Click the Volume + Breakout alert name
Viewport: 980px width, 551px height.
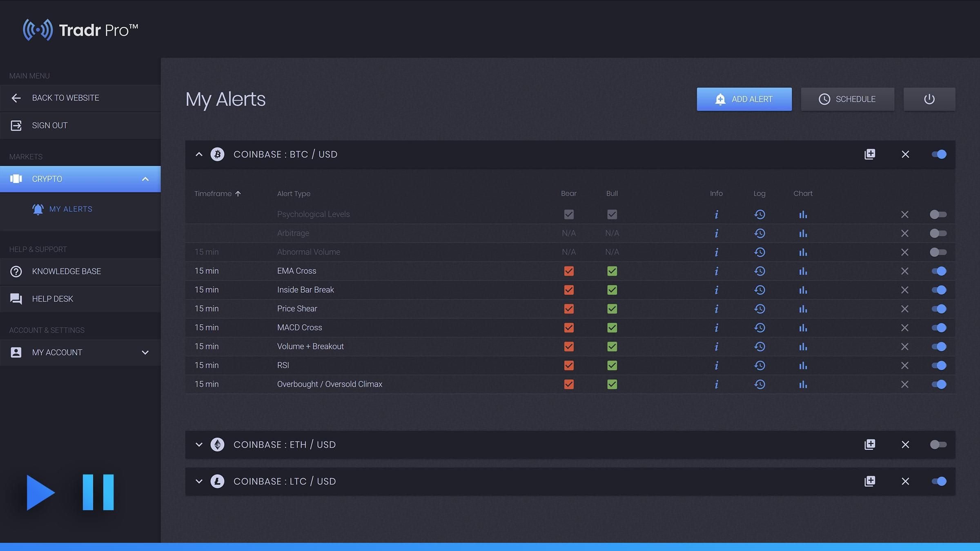coord(310,347)
